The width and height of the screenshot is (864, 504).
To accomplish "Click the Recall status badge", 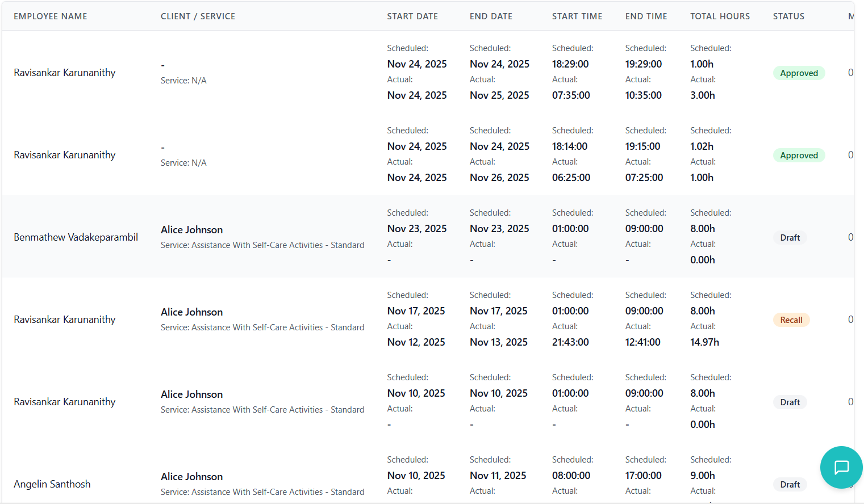I will 791,320.
